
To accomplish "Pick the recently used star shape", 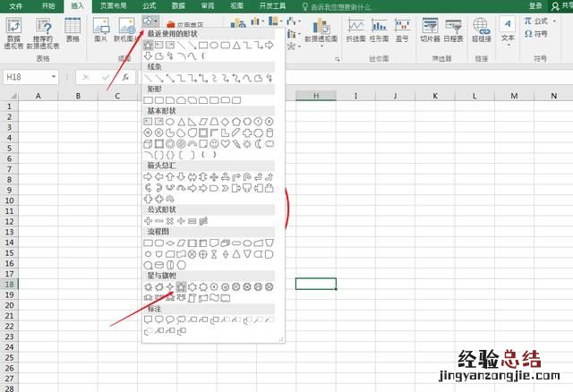I will pos(148,46).
